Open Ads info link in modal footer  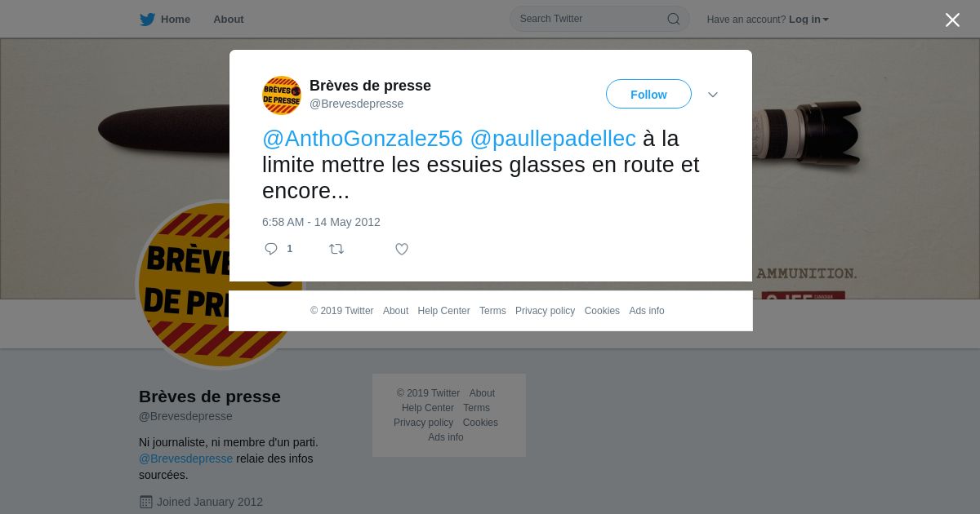(x=647, y=311)
